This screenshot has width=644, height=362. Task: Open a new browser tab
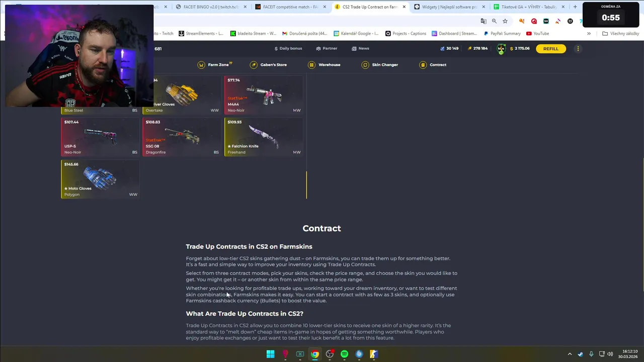point(575,7)
